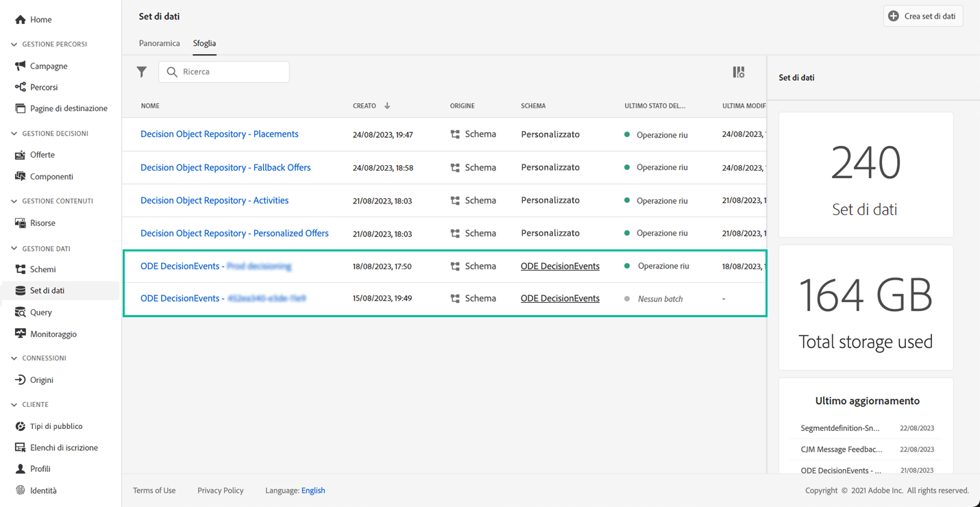Viewport: 980px width, 507px height.
Task: Select the Identità fingerprint icon
Action: (x=21, y=491)
